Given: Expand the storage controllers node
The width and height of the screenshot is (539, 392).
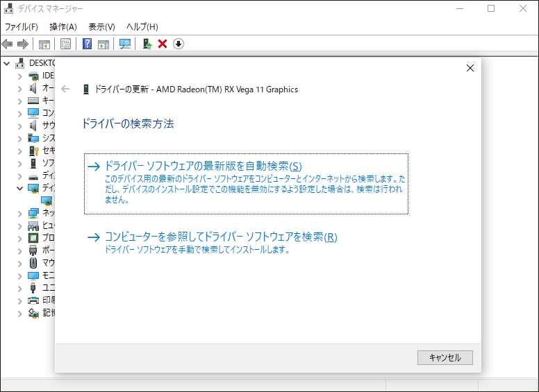Looking at the screenshot, I should tap(20, 314).
